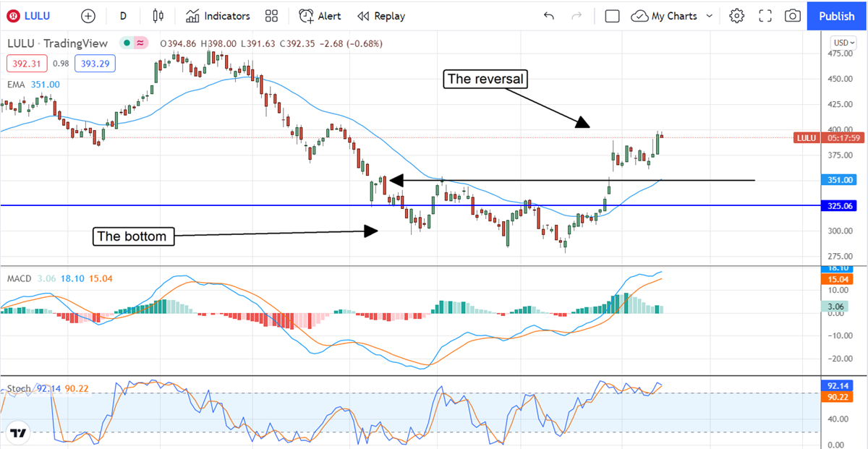Click the redo arrow icon
Image resolution: width=868 pixels, height=449 pixels.
pyautogui.click(x=576, y=16)
